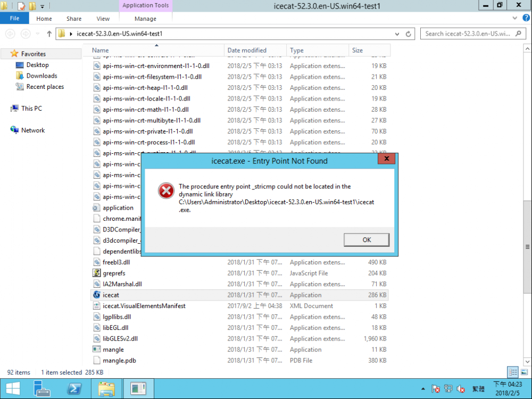Open the File menu

pyautogui.click(x=14, y=18)
